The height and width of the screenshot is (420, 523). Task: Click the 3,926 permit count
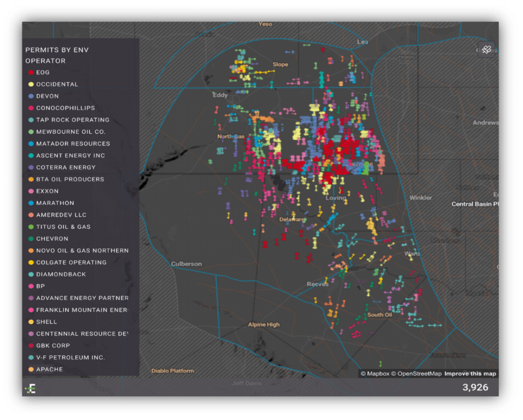pyautogui.click(x=475, y=388)
